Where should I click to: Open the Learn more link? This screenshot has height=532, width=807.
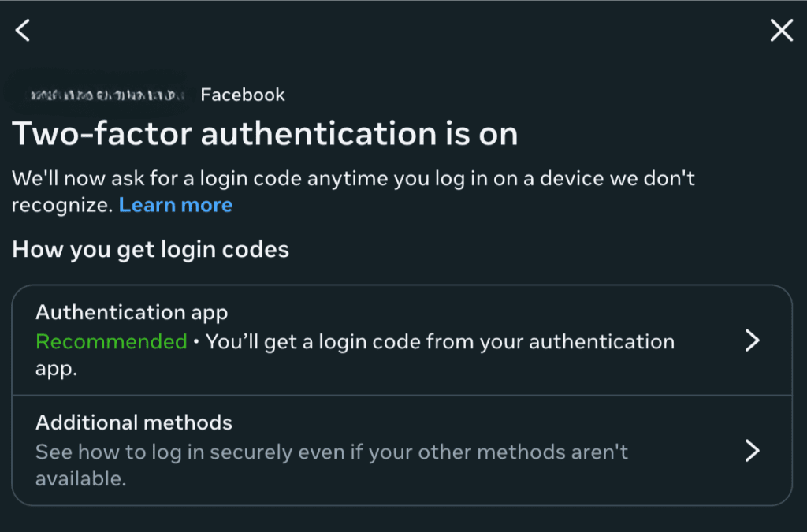(x=176, y=205)
